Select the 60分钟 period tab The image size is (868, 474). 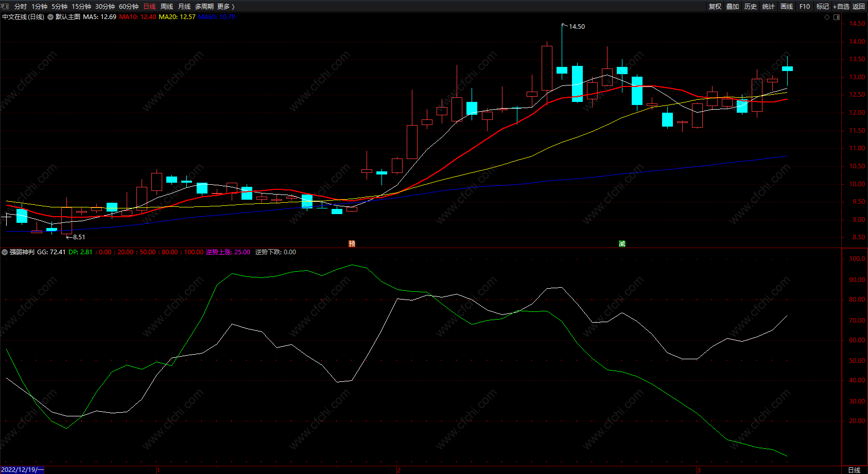[x=129, y=7]
